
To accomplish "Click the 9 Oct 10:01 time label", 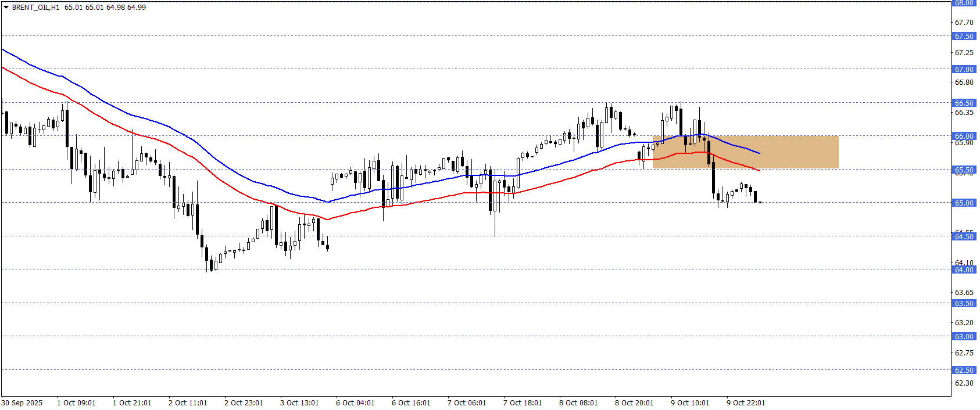I will tap(690, 403).
